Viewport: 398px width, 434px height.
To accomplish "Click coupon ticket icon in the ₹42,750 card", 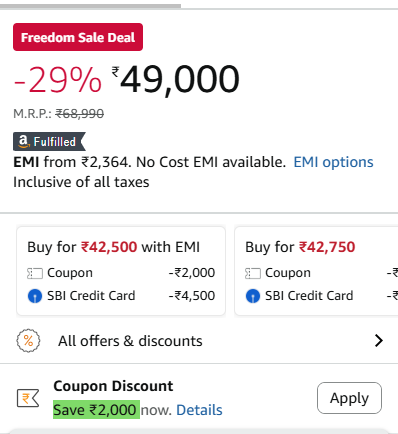I will (253, 273).
